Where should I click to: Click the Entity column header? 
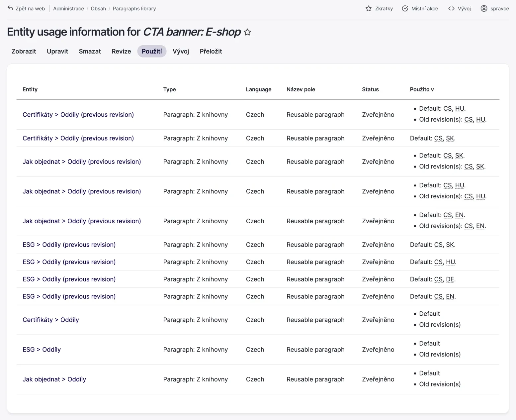[x=30, y=89]
